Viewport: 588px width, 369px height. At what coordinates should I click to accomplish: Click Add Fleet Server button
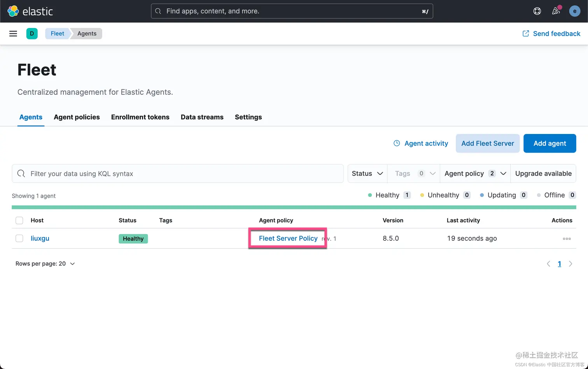coord(488,143)
